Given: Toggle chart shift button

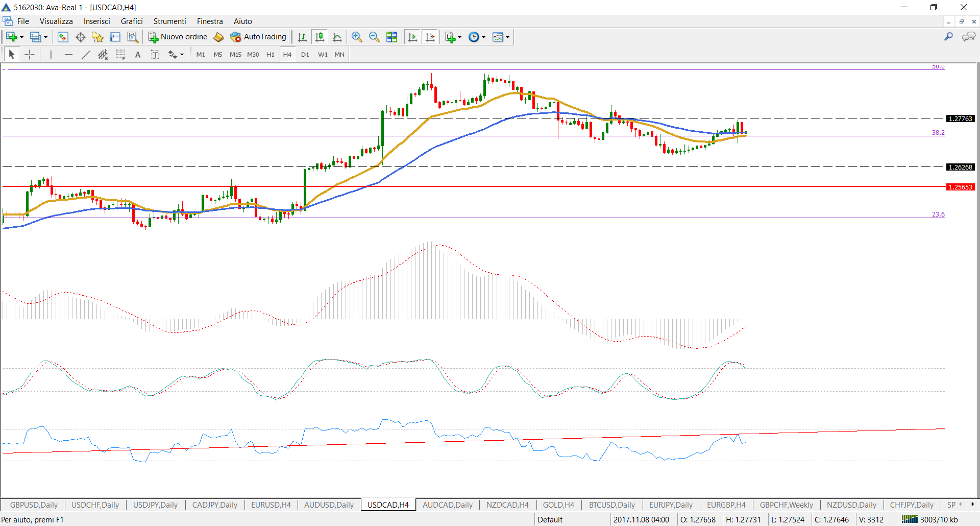Looking at the screenshot, I should (430, 37).
